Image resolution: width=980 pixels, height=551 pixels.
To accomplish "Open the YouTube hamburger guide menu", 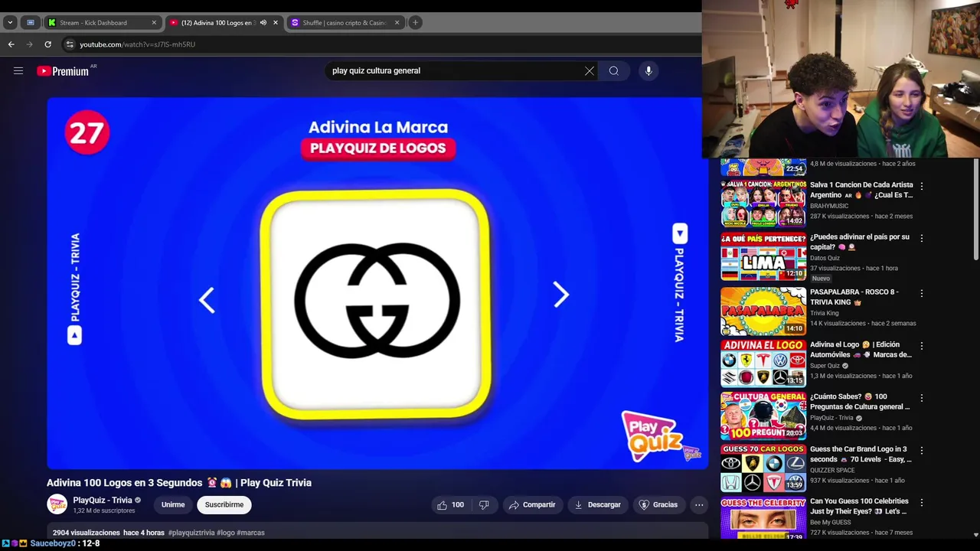I will coord(18,70).
